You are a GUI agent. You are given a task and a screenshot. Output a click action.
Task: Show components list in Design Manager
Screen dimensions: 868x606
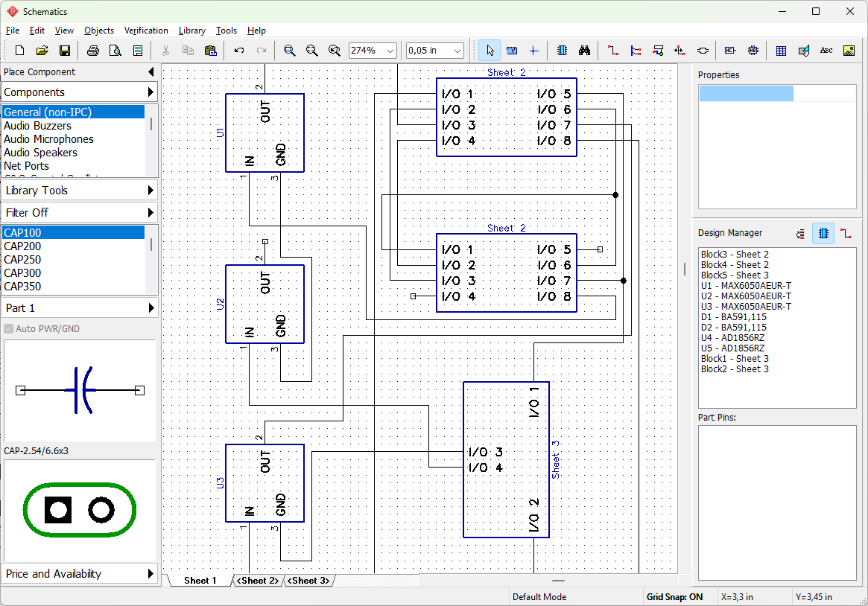tap(823, 234)
